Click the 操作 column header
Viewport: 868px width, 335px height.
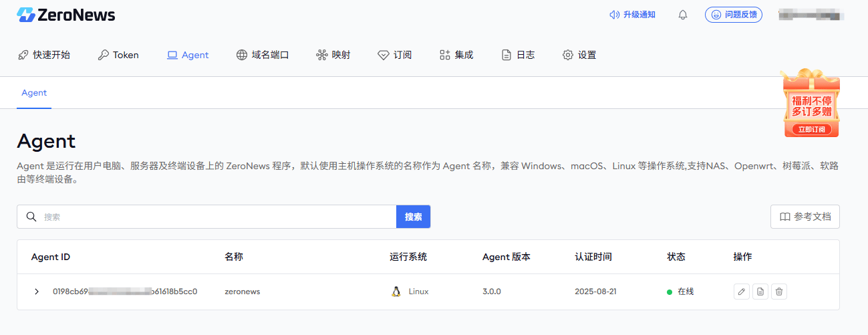tap(742, 257)
